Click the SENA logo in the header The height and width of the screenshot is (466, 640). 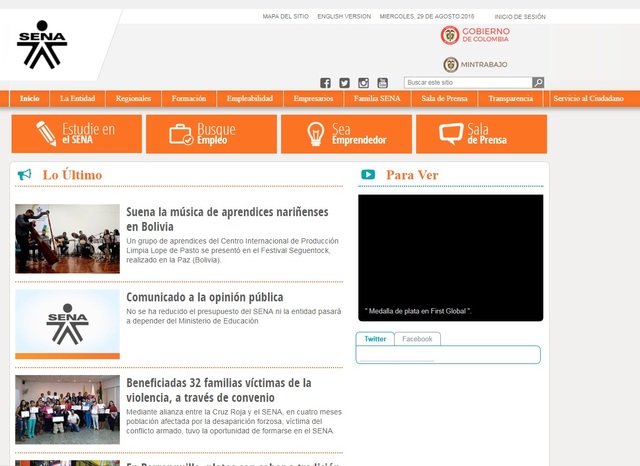click(x=42, y=44)
